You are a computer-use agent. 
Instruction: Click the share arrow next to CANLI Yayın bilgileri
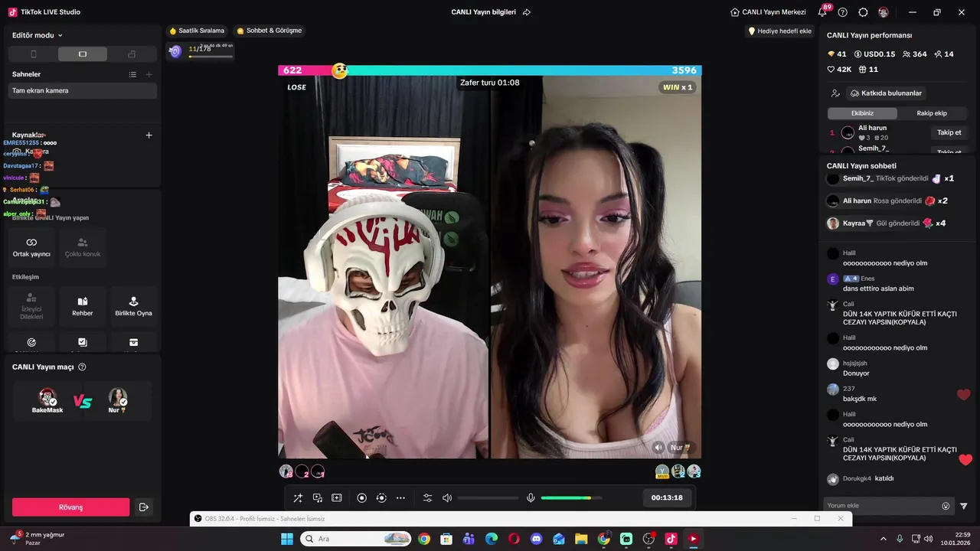[x=526, y=12]
